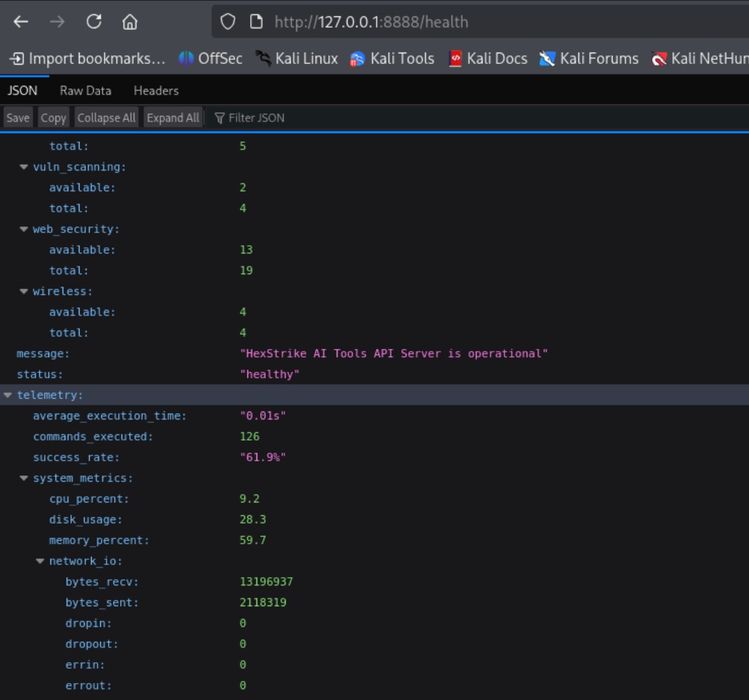Screen dimensions: 749x700
Task: Switch to the Raw Data tab
Action: point(85,90)
